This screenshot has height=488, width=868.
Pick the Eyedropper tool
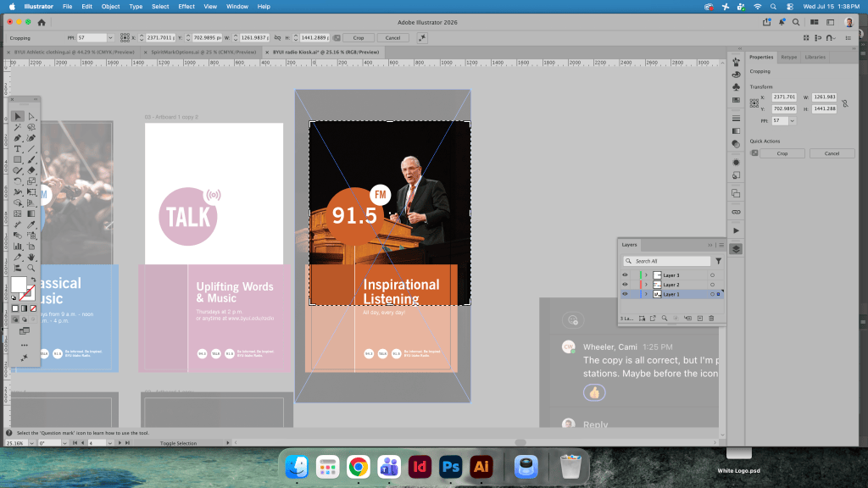(x=31, y=225)
